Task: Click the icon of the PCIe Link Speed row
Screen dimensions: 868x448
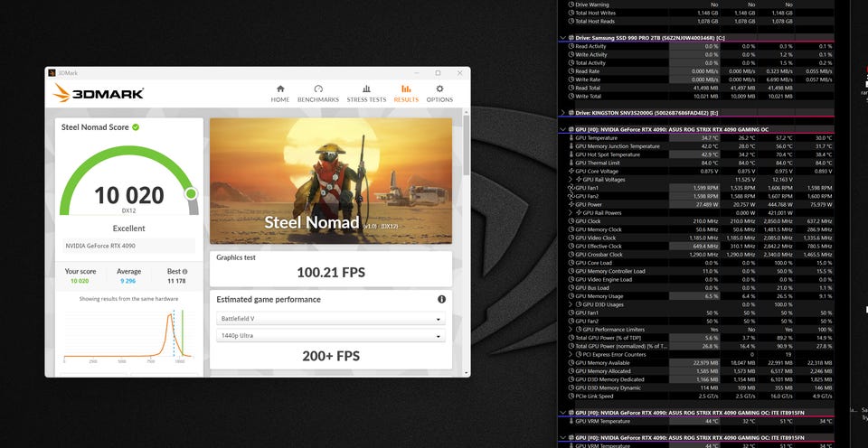Action: (x=571, y=396)
